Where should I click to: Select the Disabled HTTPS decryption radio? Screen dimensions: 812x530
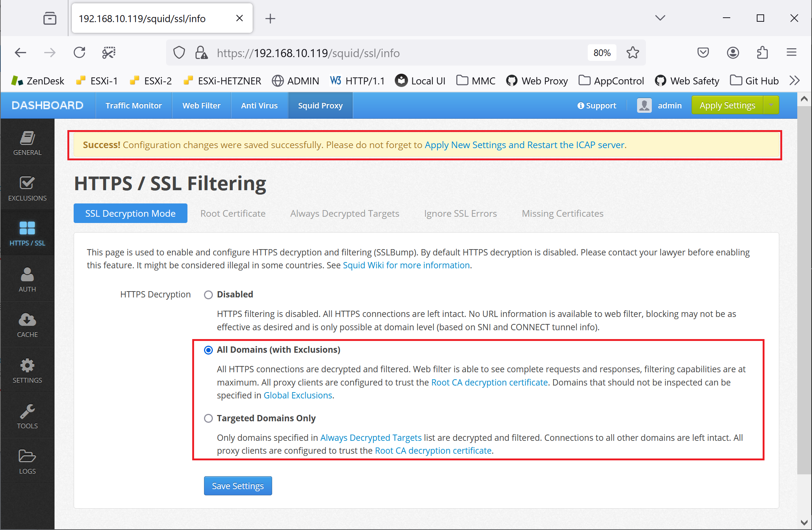point(208,295)
